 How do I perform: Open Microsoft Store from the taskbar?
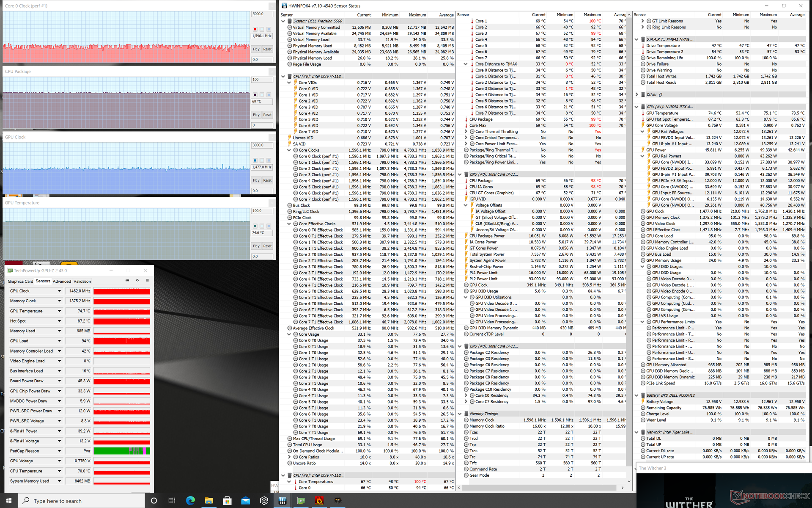[227, 501]
